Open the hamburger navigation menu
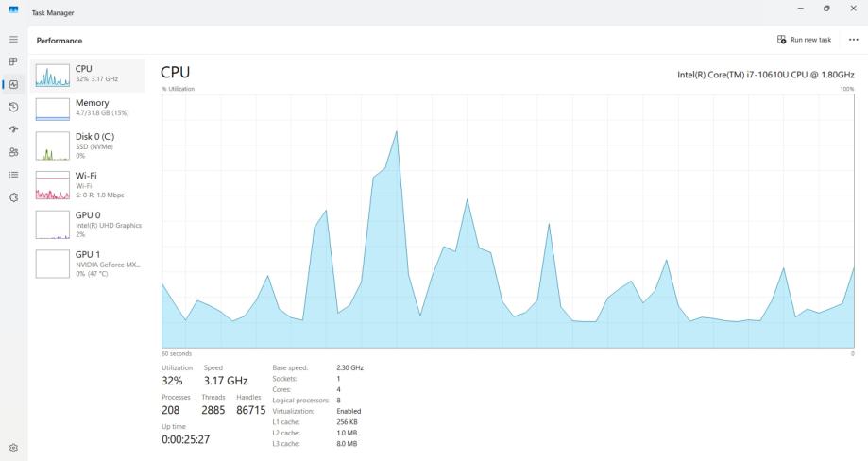868x461 pixels. click(x=13, y=40)
